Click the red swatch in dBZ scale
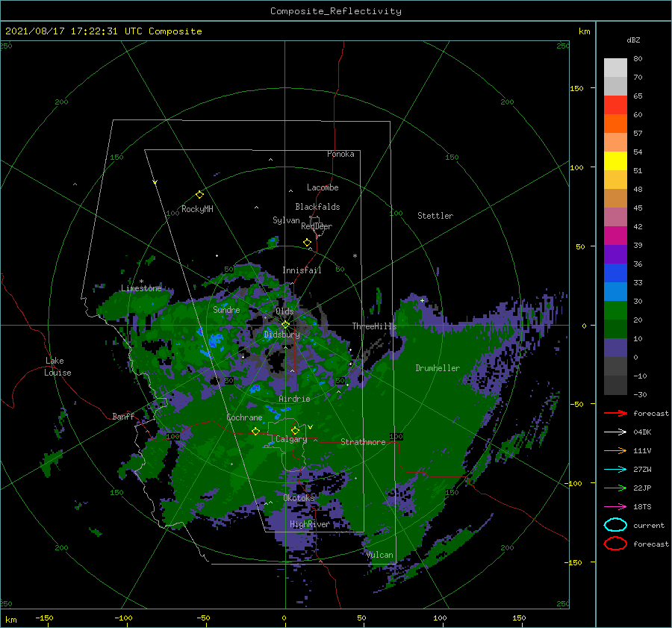The width and height of the screenshot is (672, 628). (x=615, y=105)
